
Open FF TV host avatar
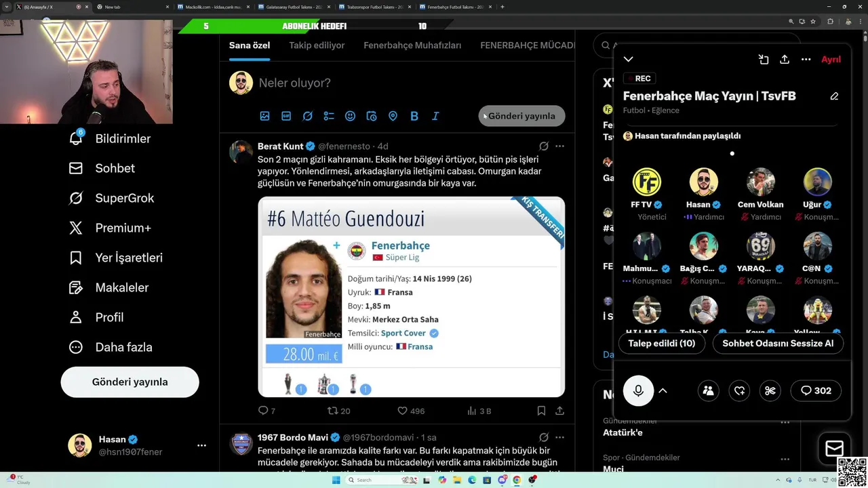pos(647,182)
